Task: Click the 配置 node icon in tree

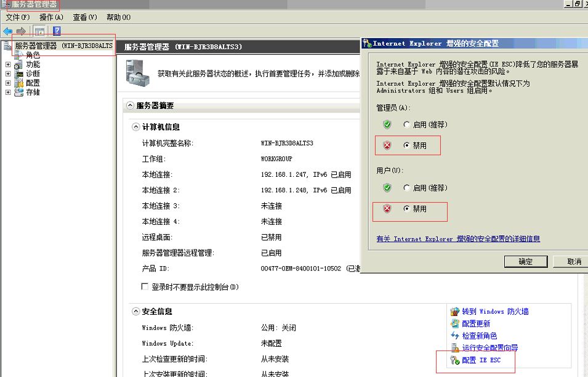Action: tap(18, 83)
